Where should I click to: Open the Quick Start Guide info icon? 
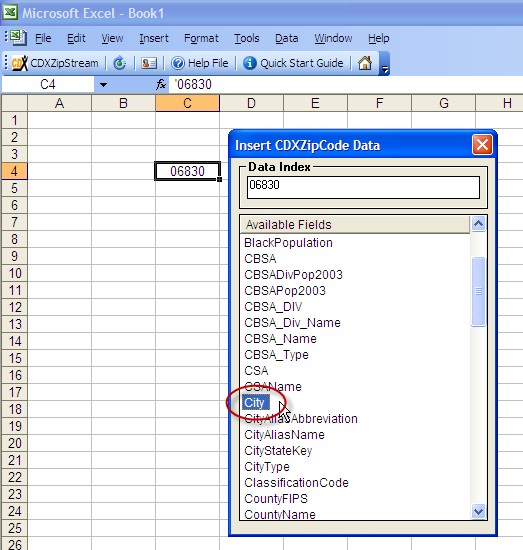[249, 63]
